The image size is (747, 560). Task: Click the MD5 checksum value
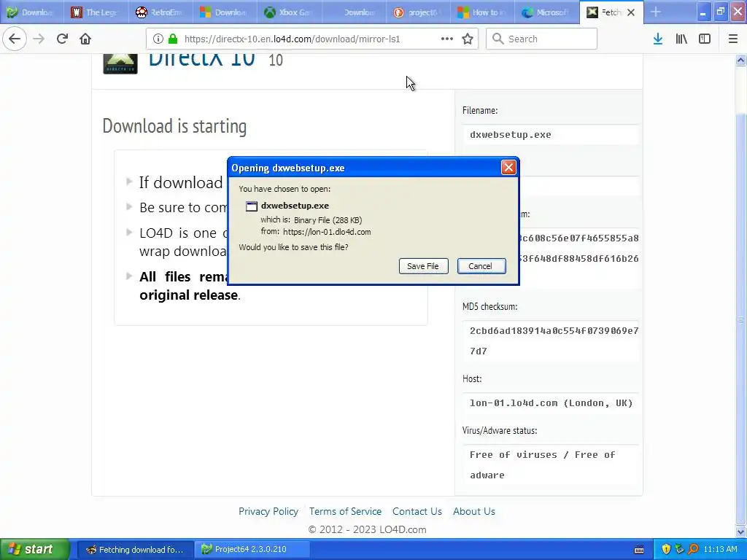pos(554,341)
